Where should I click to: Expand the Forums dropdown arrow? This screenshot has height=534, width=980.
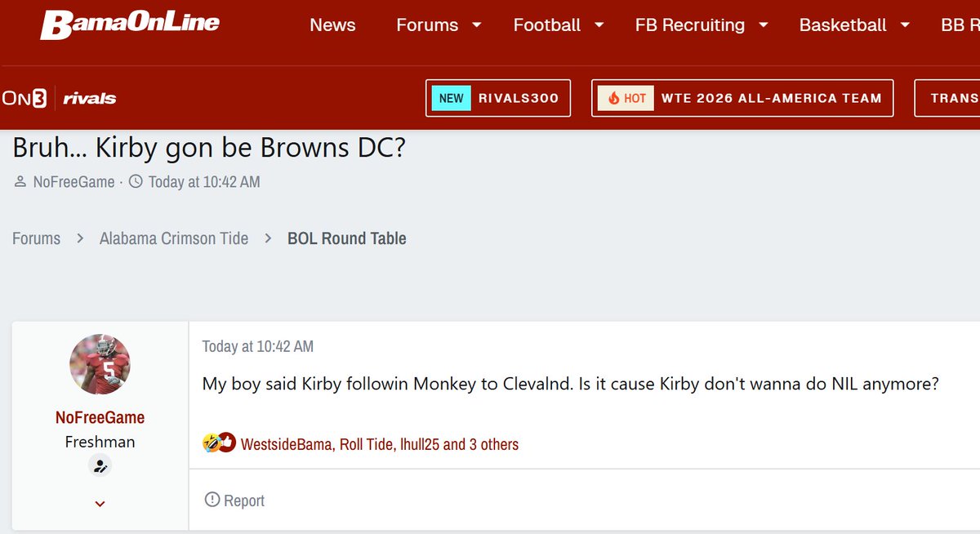point(477,25)
